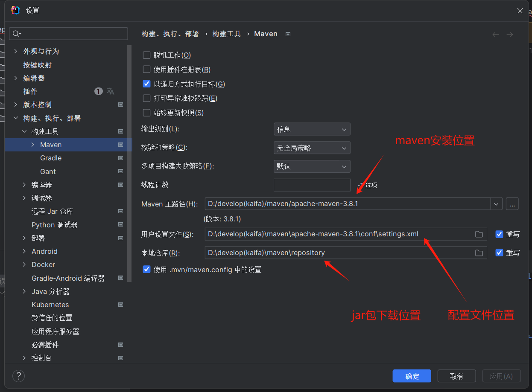Enable 打印异常堆栈跟踪 checkbox

146,98
